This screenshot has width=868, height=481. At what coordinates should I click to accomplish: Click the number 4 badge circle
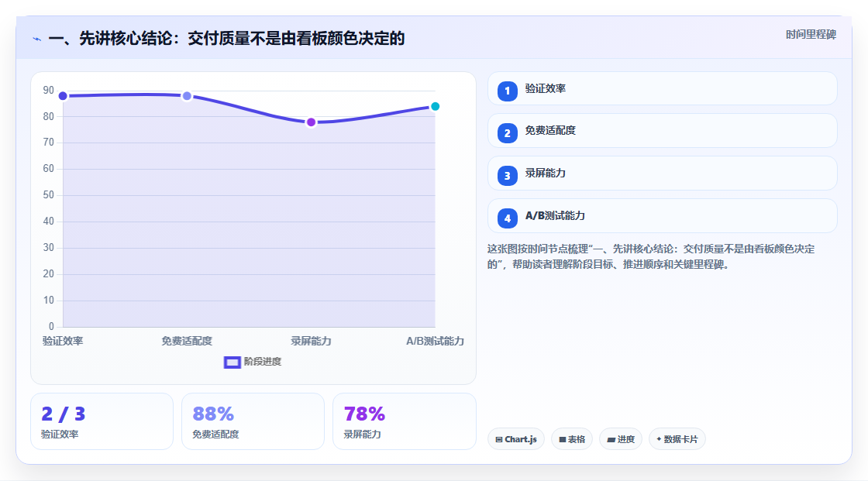(x=507, y=218)
